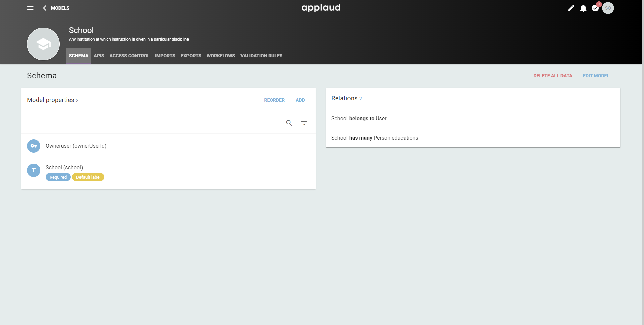Image resolution: width=644 pixels, height=325 pixels.
Task: Go to the Workflows tab
Action: tap(221, 56)
